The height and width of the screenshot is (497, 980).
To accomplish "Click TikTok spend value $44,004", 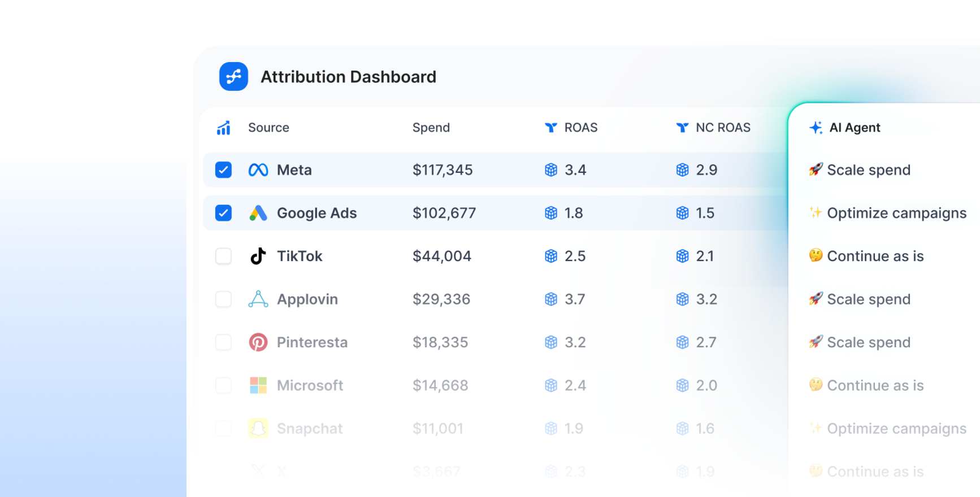I will (x=441, y=256).
